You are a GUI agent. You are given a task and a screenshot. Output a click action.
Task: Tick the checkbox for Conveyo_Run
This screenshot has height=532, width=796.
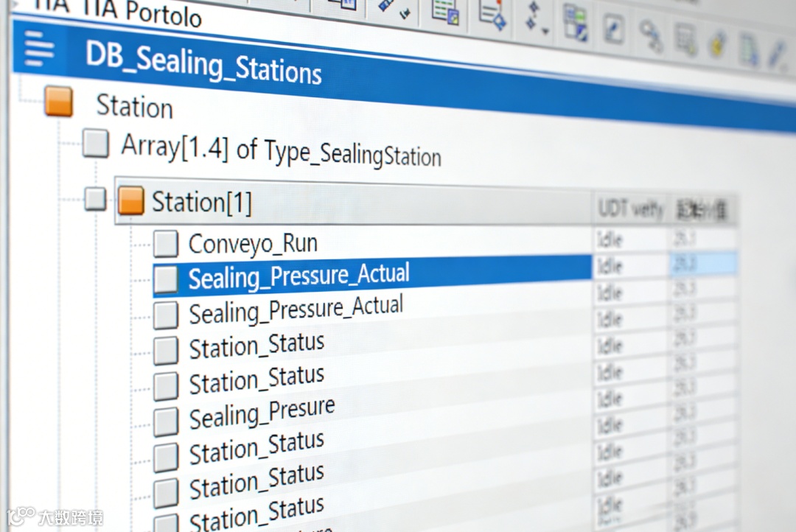(166, 244)
